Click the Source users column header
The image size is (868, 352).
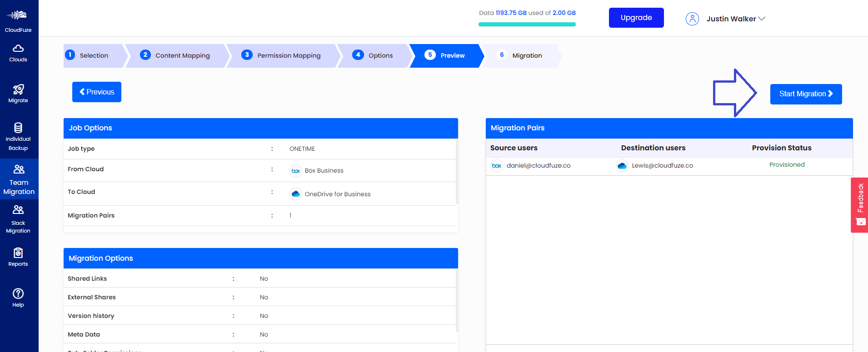514,148
